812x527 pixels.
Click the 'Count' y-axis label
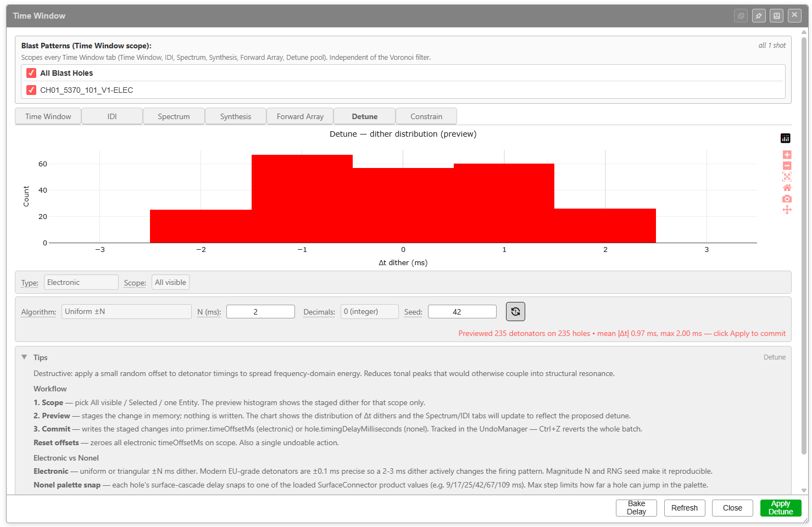[x=26, y=196]
